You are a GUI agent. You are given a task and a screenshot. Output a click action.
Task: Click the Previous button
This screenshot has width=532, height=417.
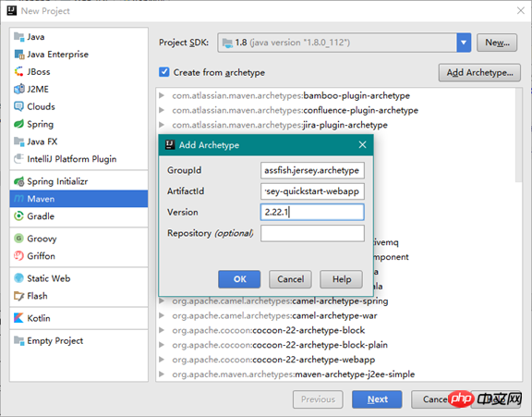tap(318, 399)
